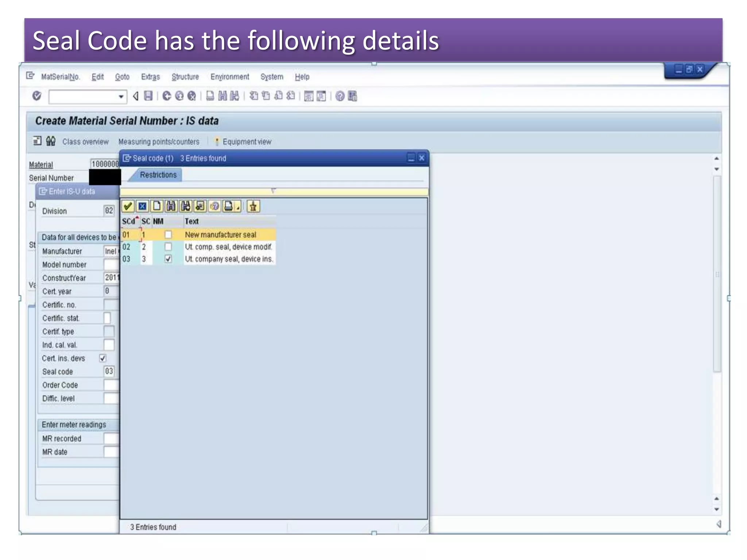Click the Personal Value List star icon

click(x=200, y=206)
